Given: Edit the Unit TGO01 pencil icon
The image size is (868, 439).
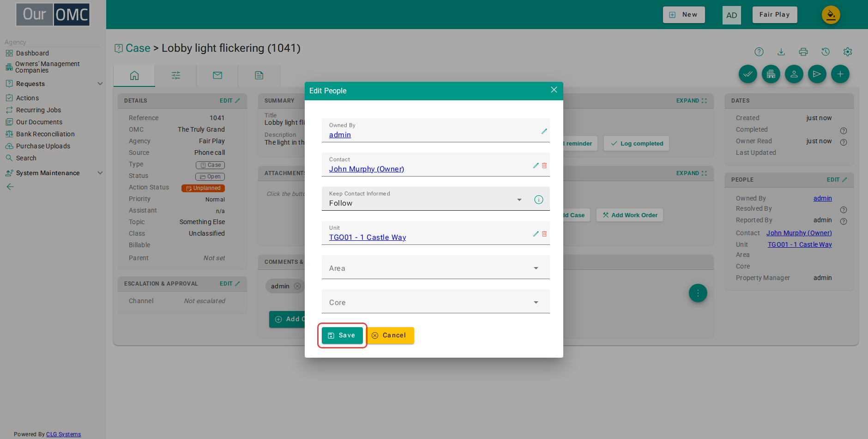Looking at the screenshot, I should [x=536, y=234].
